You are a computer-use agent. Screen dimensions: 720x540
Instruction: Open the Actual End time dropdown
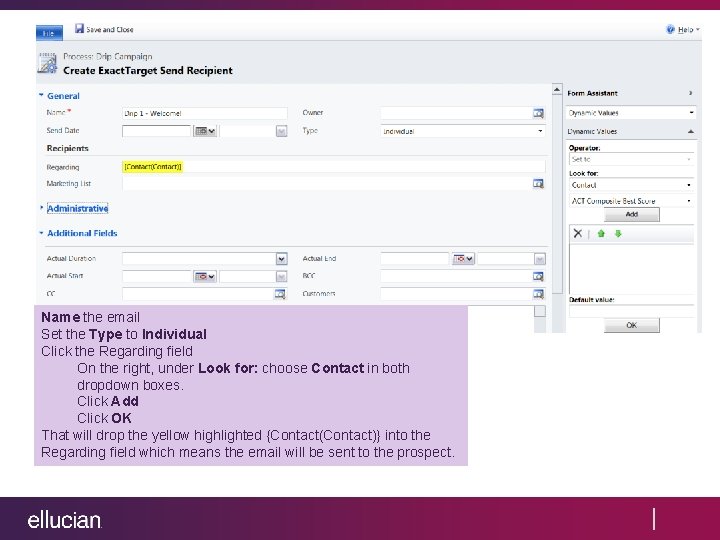point(540,259)
